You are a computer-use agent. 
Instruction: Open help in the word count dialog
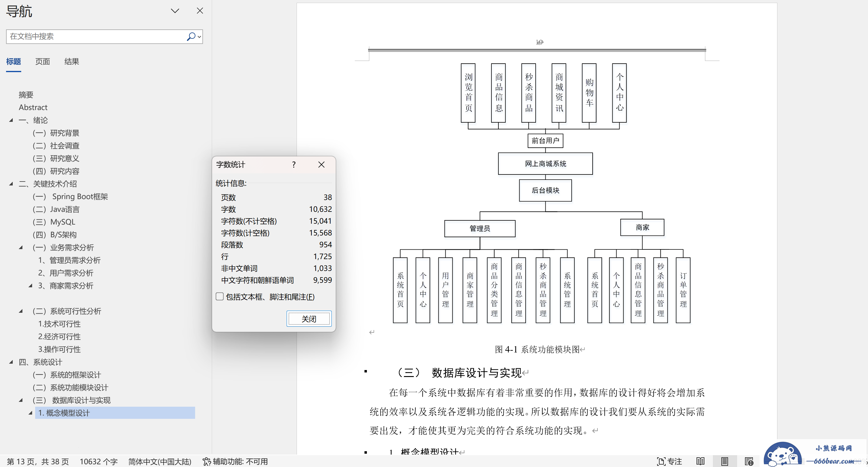click(294, 165)
